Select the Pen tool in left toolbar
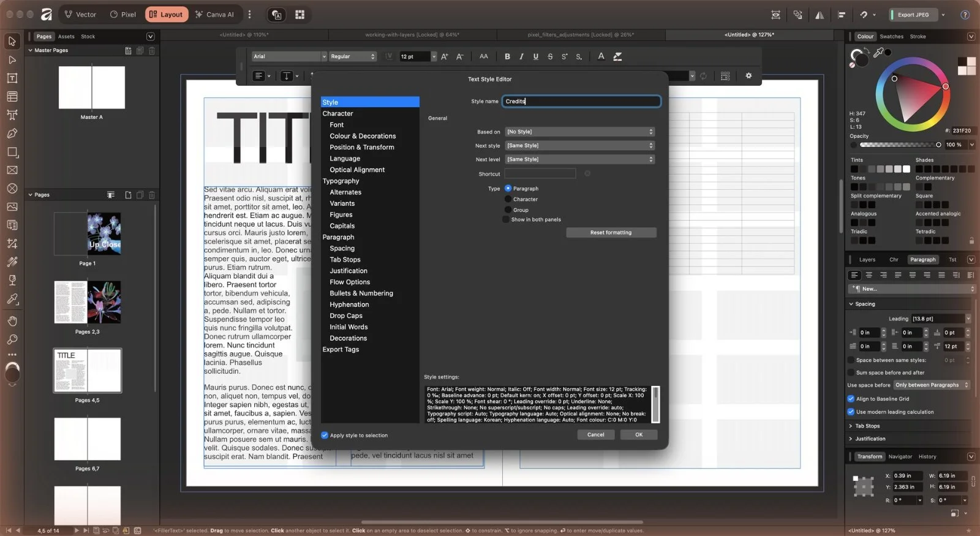This screenshot has width=980, height=536. (12, 134)
